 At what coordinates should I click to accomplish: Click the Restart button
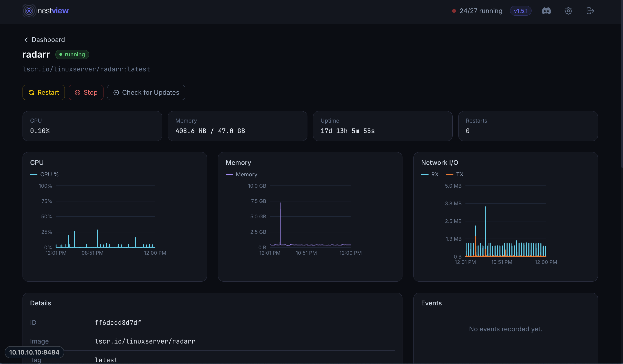point(44,92)
